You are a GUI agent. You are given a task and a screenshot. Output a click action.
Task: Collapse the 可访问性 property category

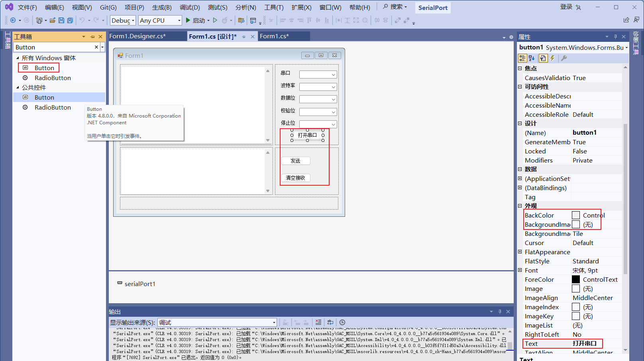coord(520,86)
